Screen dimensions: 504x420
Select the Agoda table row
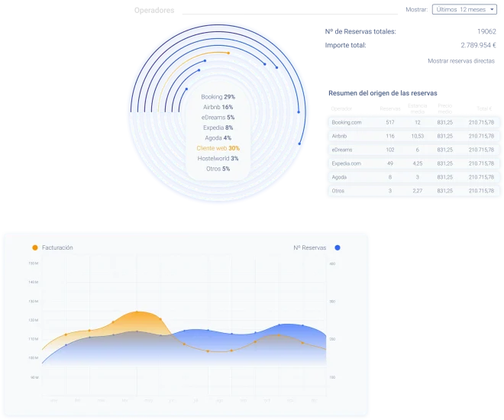tap(412, 176)
